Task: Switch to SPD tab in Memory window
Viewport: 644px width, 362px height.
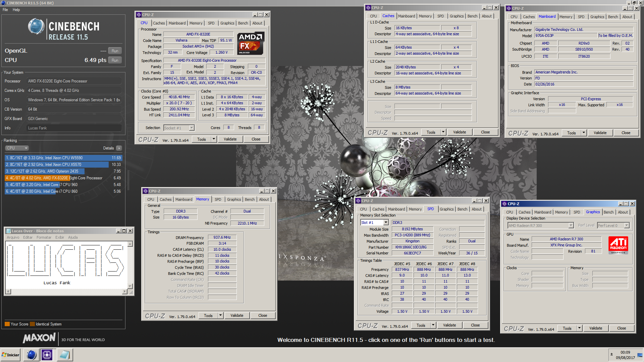Action: 218,199
